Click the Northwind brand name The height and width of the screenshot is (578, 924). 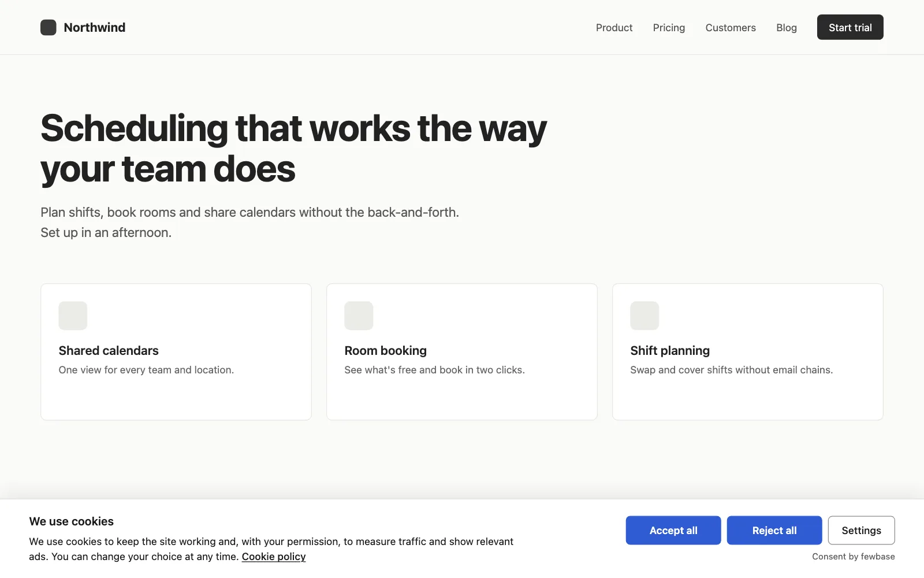(x=95, y=27)
